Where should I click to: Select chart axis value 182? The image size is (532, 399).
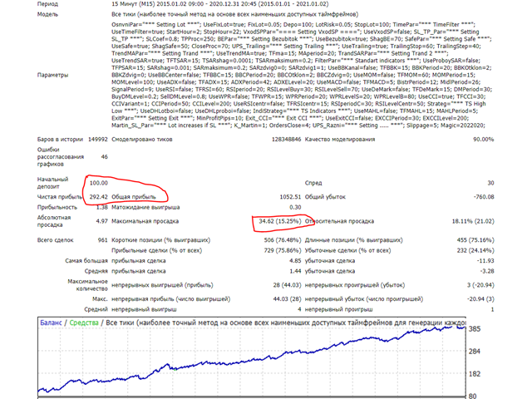click(x=475, y=374)
